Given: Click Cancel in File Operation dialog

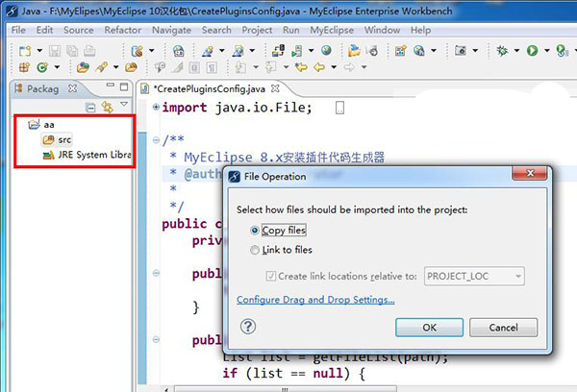Looking at the screenshot, I should tap(503, 328).
